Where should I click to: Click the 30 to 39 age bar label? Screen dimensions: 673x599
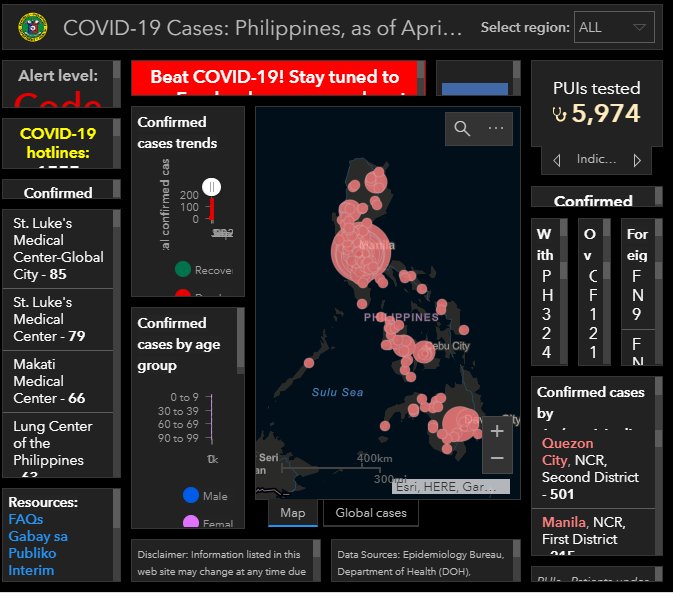pyautogui.click(x=178, y=411)
